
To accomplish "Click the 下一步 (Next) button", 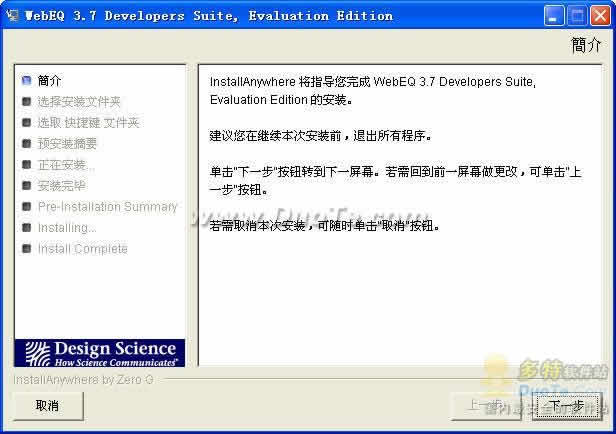I will pyautogui.click(x=567, y=406).
